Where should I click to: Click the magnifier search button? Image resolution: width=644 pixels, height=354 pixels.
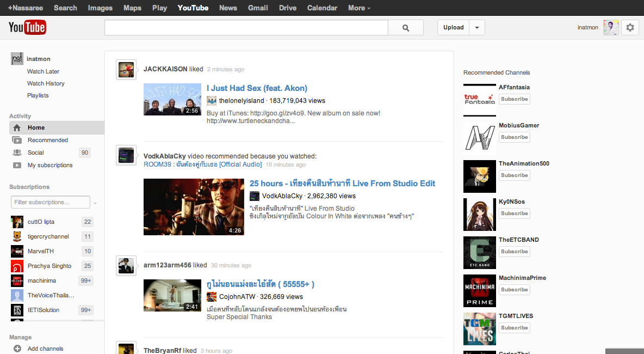[x=406, y=28]
